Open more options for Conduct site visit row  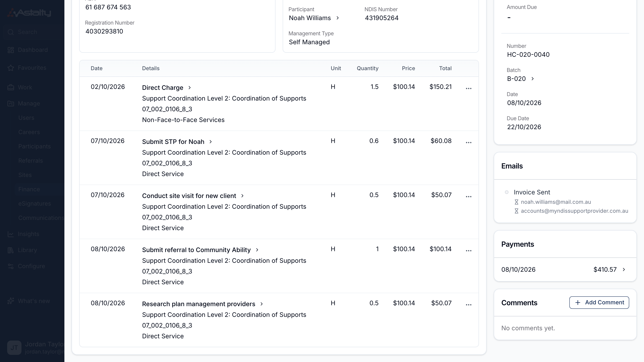(468, 197)
